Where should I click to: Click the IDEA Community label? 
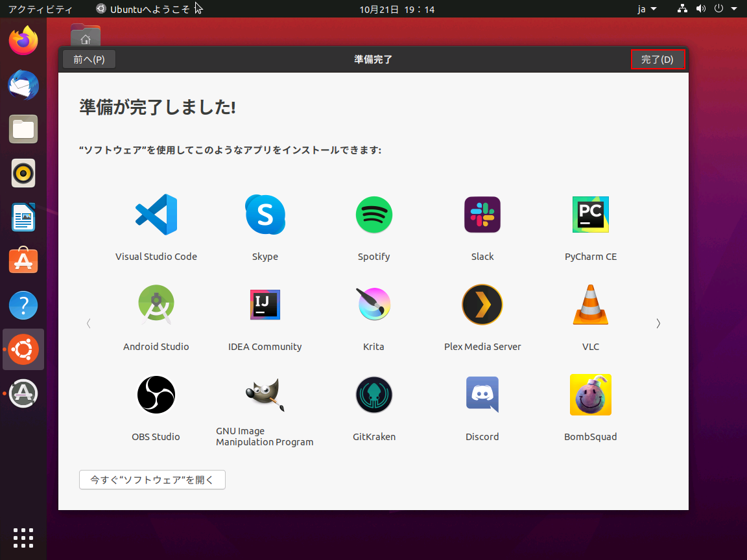click(x=265, y=347)
